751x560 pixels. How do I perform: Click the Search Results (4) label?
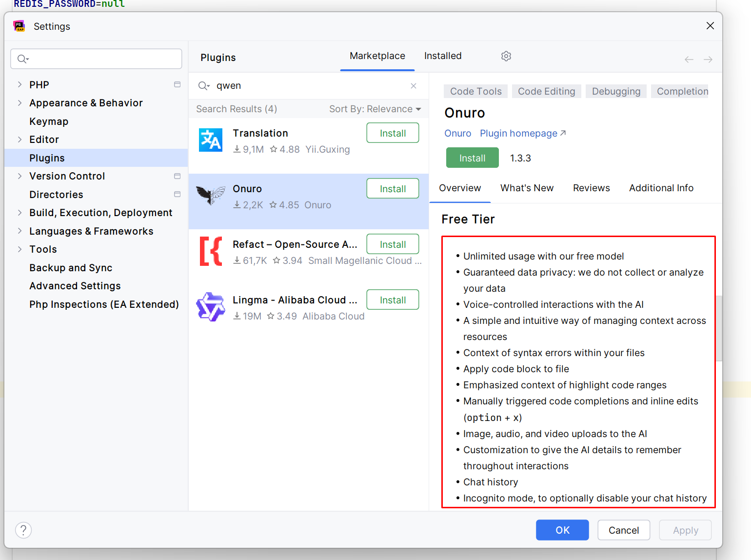click(237, 109)
